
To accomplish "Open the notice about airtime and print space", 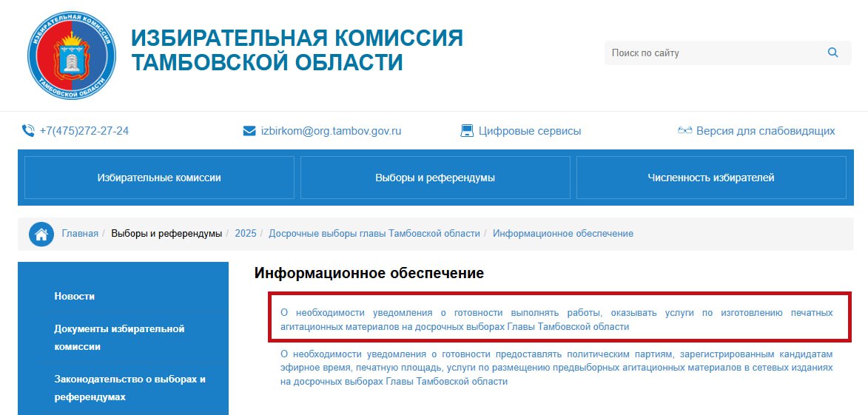I will tap(556, 368).
